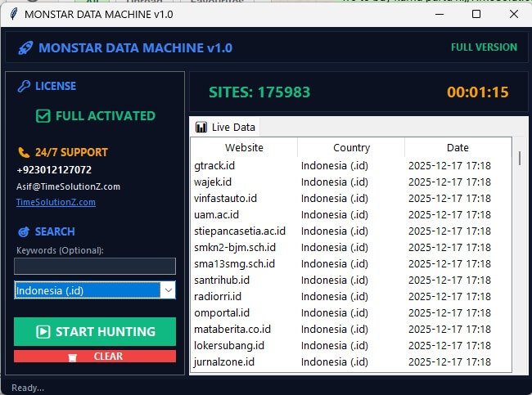Click the Date column header

tap(458, 147)
